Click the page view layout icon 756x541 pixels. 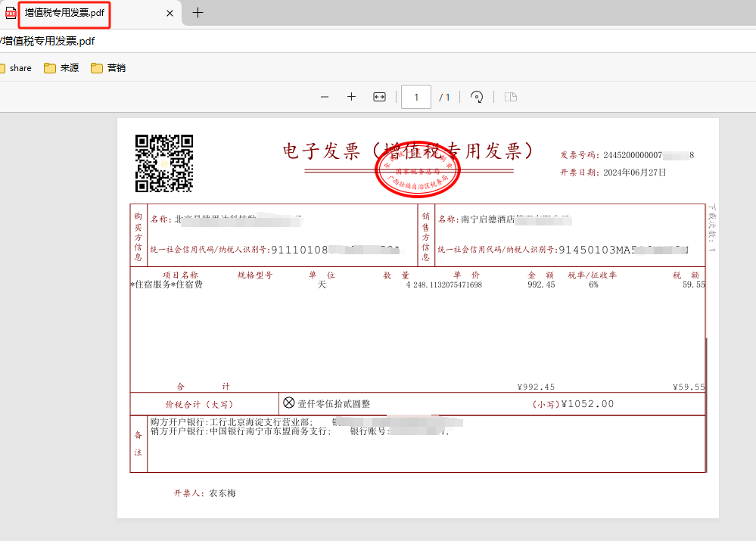tap(511, 97)
